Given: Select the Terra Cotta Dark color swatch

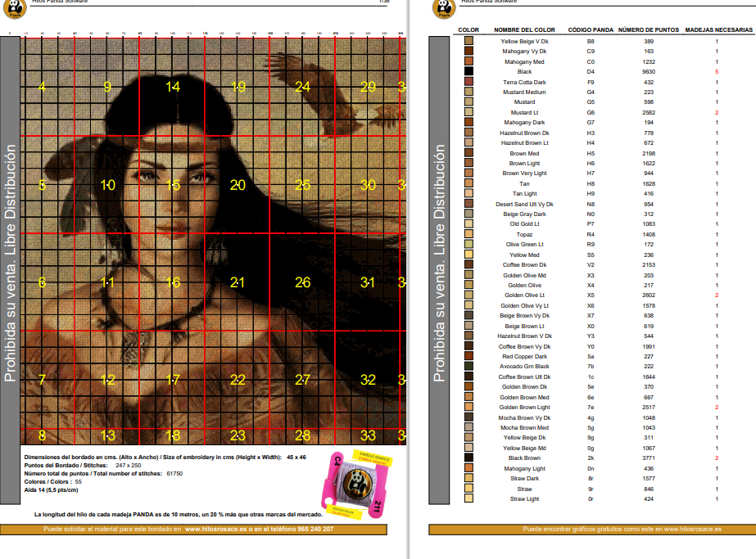Looking at the screenshot, I should pos(469,82).
